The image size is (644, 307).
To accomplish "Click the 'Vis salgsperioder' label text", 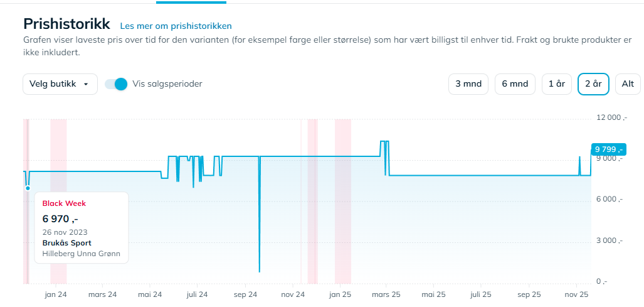I will (167, 83).
